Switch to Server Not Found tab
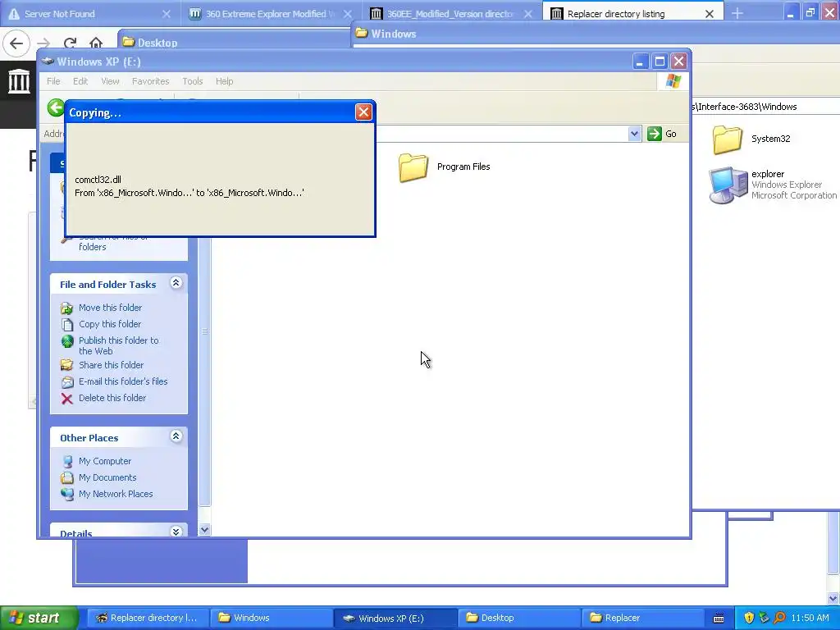This screenshot has height=630, width=840. (89, 14)
